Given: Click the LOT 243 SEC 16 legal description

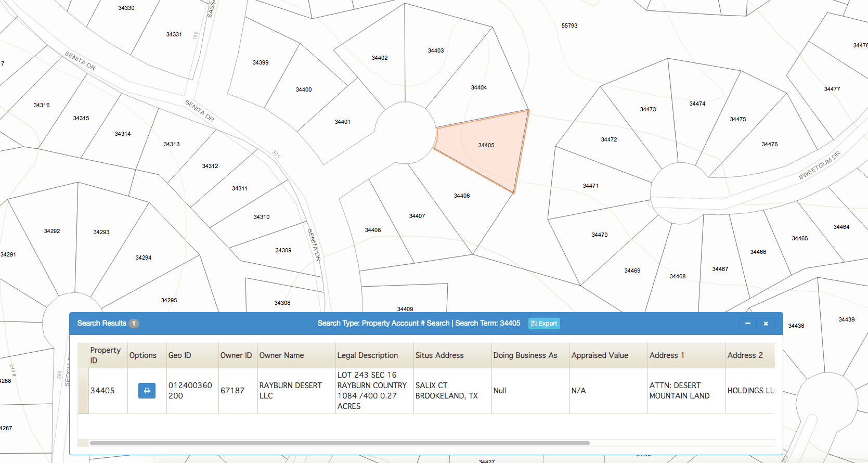Looking at the screenshot, I should tap(374, 391).
